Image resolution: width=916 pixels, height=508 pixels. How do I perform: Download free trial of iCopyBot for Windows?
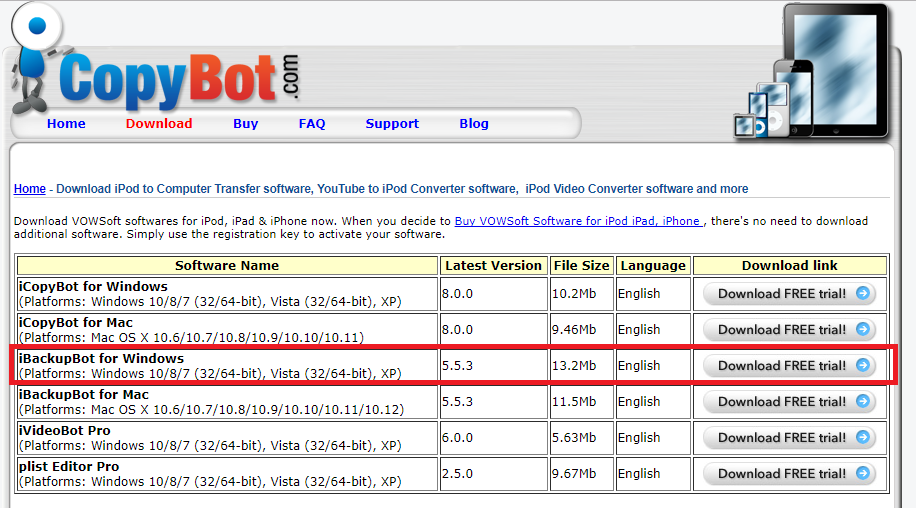789,294
